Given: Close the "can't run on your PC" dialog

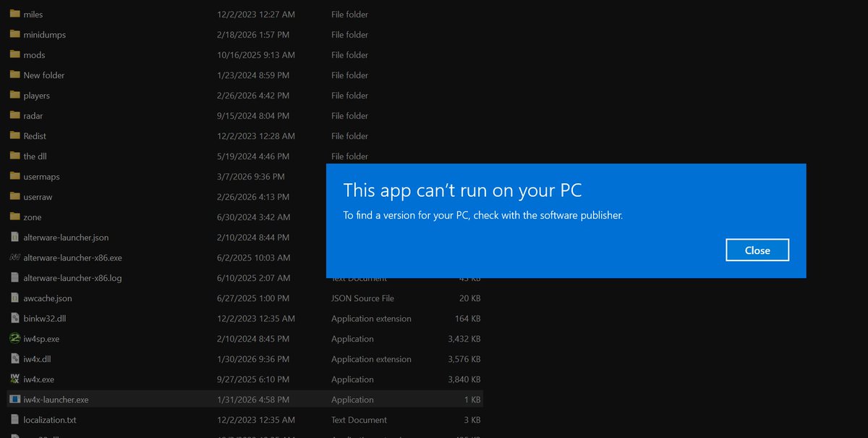Looking at the screenshot, I should pos(757,250).
